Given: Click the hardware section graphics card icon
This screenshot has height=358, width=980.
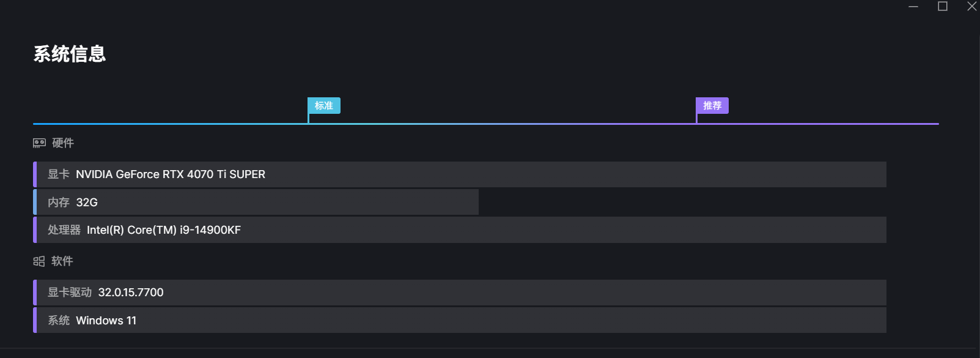Looking at the screenshot, I should click(39, 143).
